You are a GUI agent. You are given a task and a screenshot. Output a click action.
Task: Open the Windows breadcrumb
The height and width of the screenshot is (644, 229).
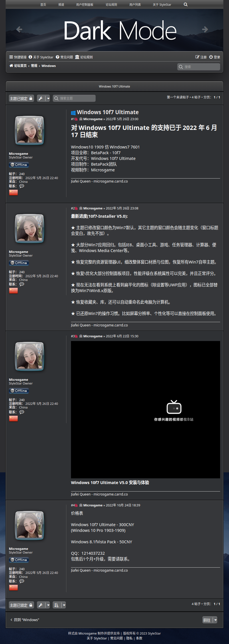pos(49,66)
